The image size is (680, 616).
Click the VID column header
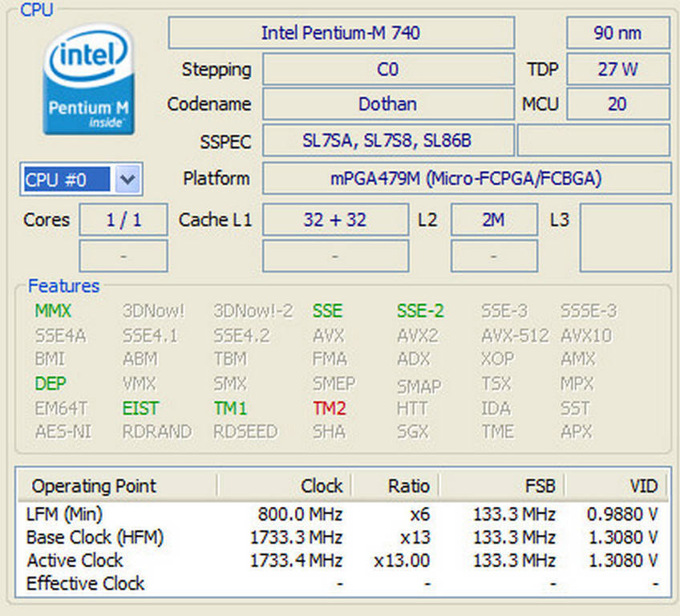(x=643, y=486)
